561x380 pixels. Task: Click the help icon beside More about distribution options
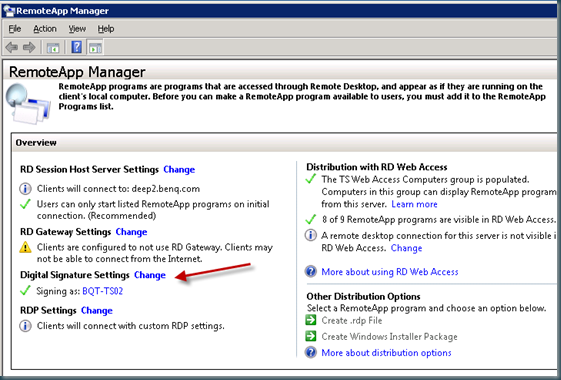point(311,352)
